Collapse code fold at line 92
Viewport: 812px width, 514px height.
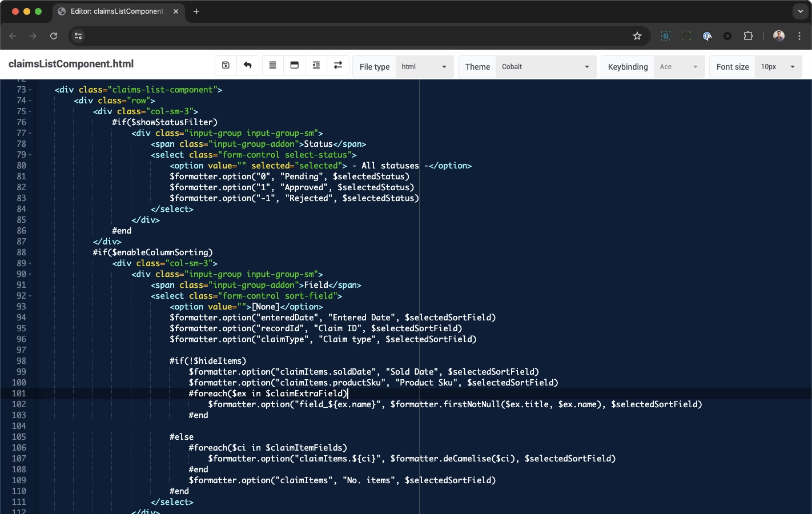30,296
